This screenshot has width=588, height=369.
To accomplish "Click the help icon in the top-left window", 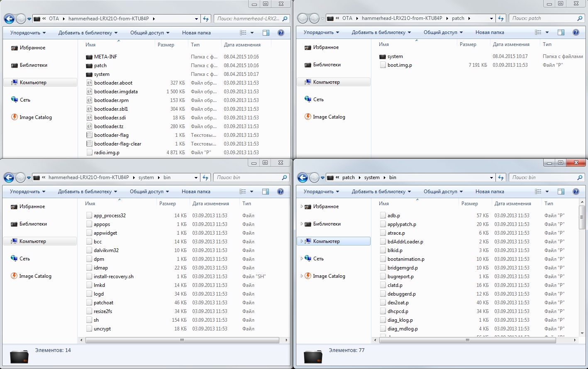I will 281,33.
